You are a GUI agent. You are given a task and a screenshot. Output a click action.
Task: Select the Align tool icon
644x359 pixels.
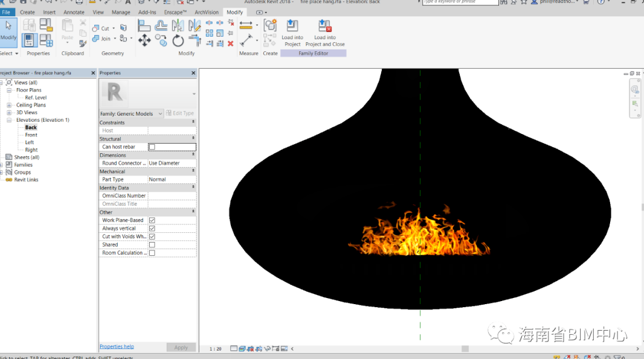point(144,25)
